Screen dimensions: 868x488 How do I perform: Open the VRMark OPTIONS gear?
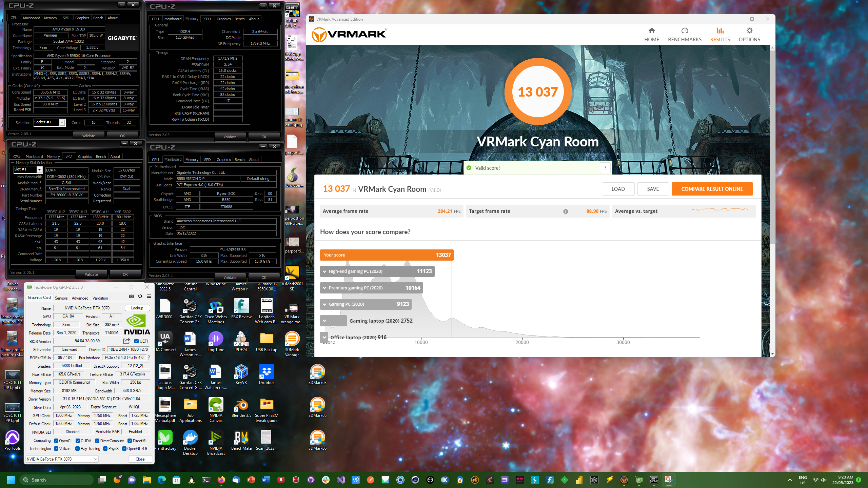pos(749,35)
